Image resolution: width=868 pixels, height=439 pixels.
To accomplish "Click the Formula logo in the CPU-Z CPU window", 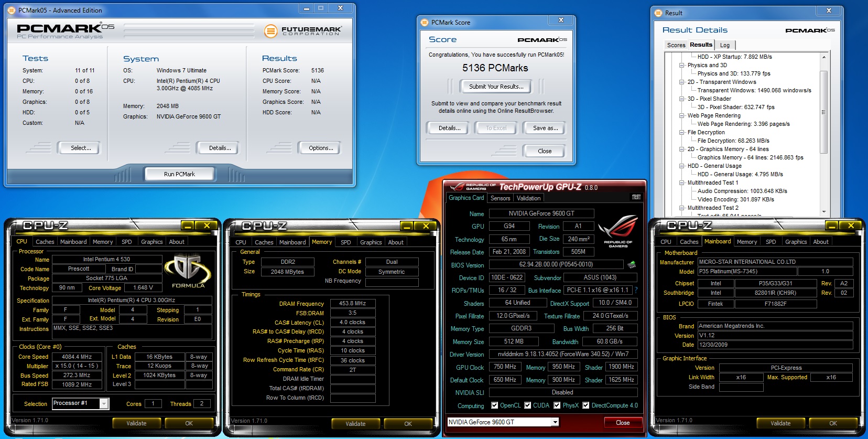I will click(188, 271).
